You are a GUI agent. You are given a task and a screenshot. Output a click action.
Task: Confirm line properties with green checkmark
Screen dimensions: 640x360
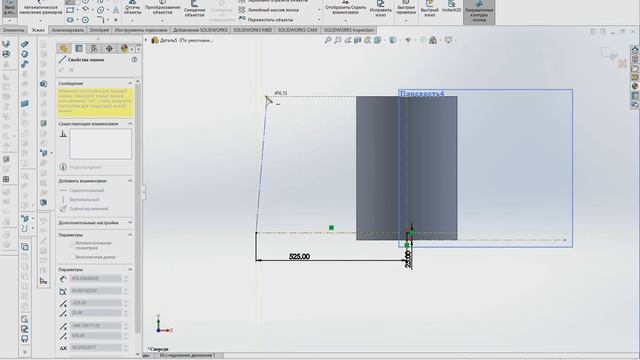(x=61, y=70)
